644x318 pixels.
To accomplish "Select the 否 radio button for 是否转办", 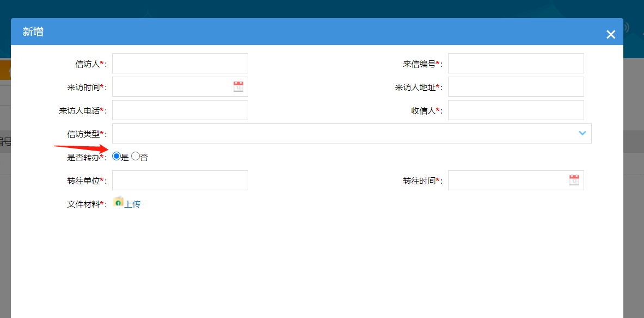I will tap(135, 156).
